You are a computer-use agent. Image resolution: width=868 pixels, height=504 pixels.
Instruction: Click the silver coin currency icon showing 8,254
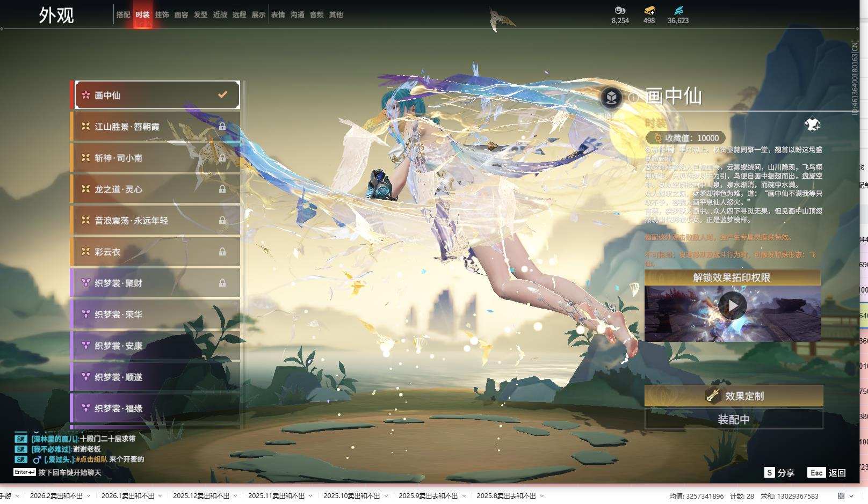click(x=620, y=10)
